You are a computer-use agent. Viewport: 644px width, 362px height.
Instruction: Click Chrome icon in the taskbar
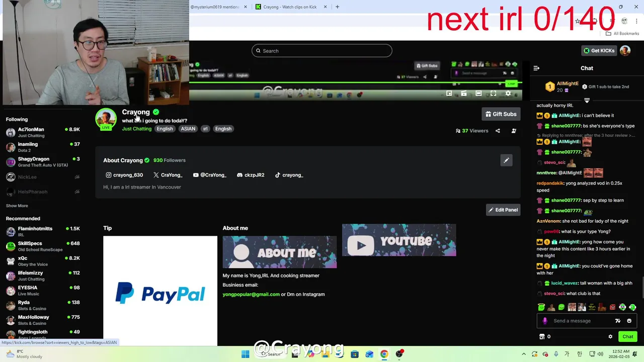coord(384,354)
